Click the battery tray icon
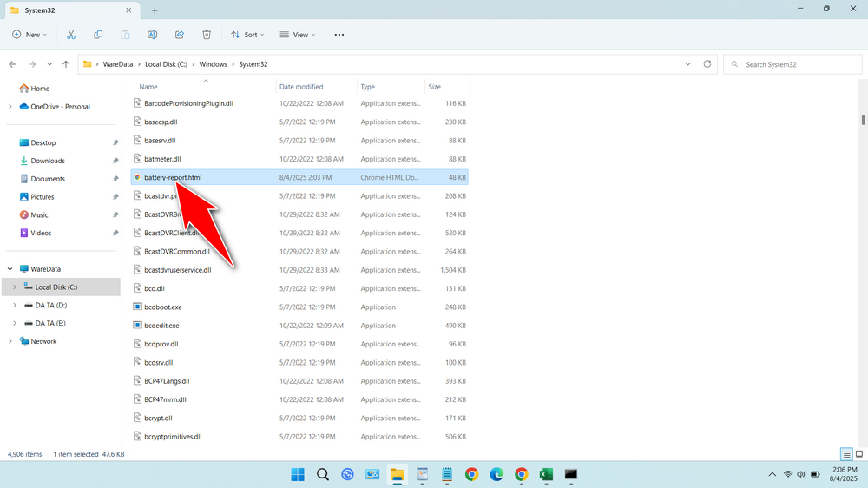 (815, 474)
